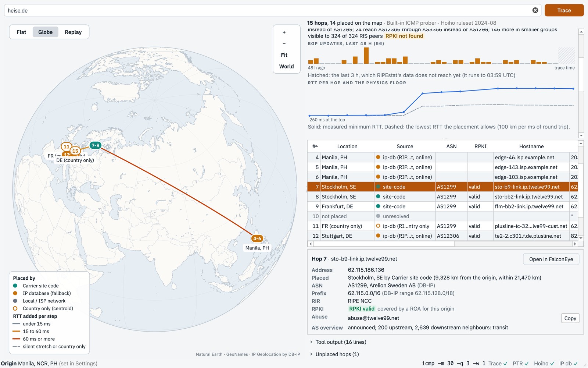Click hop marker 4-6 near Manila
Image resolution: width=588 pixels, height=368 pixels.
pos(257,238)
